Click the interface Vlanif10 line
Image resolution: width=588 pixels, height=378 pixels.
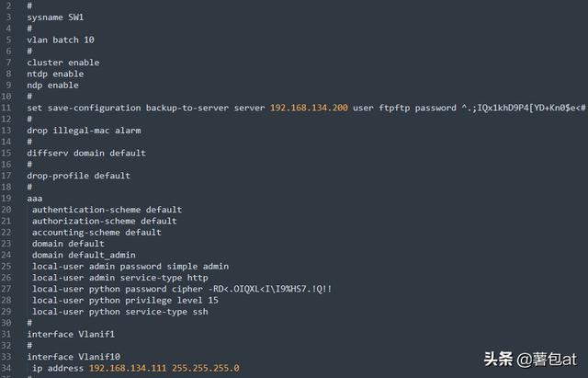(x=73, y=357)
